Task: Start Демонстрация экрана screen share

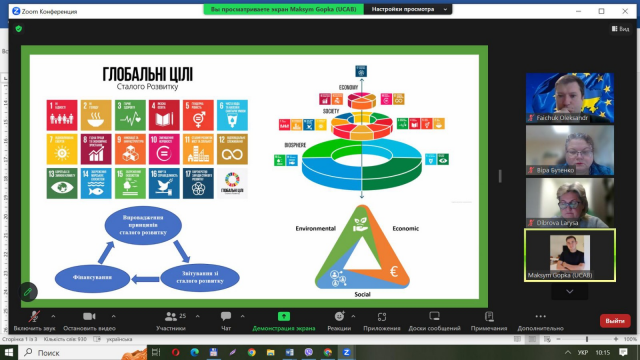Action: [284, 321]
